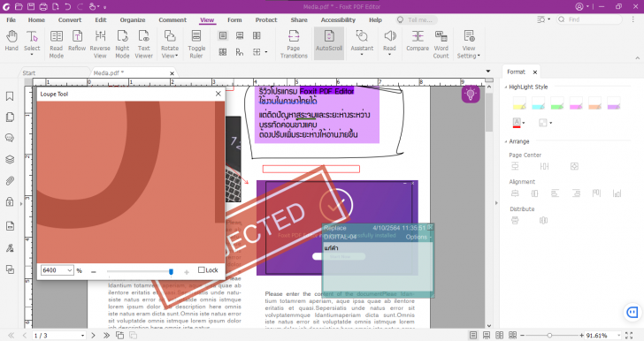Expand the View Setting menu
644x341 pixels.
469,44
